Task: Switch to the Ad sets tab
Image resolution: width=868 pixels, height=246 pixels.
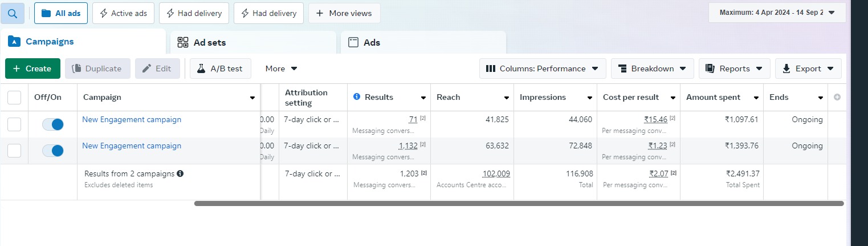Action: (x=252, y=42)
